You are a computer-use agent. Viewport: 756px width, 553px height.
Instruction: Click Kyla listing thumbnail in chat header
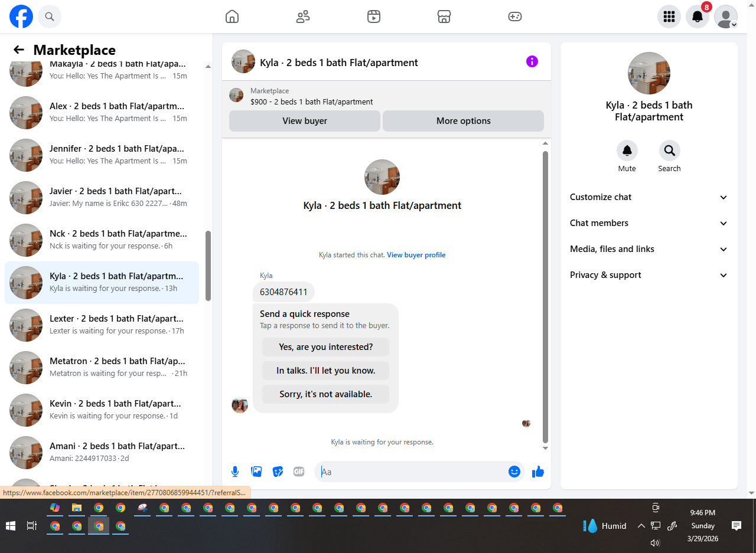pos(243,61)
